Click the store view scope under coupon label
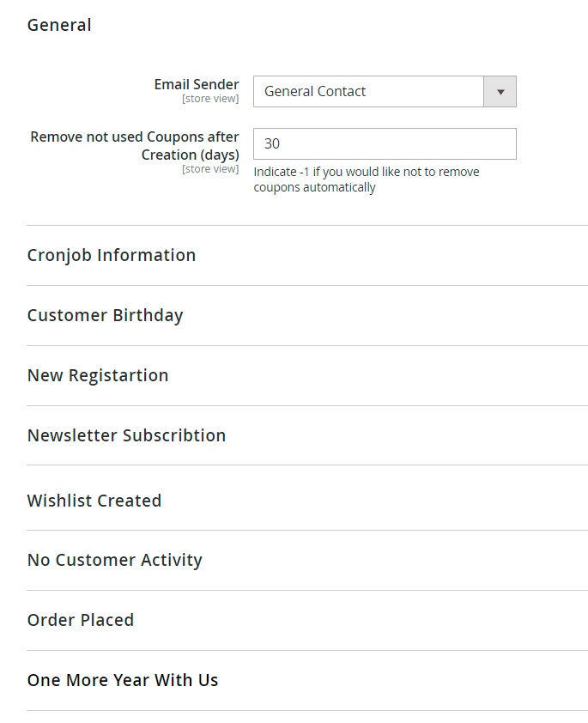The image size is (588, 723). [x=210, y=169]
